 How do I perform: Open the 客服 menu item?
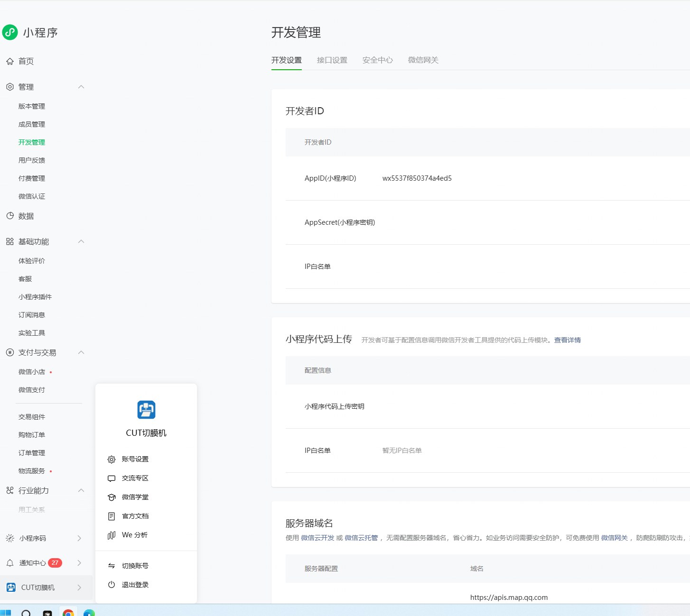pos(25,279)
